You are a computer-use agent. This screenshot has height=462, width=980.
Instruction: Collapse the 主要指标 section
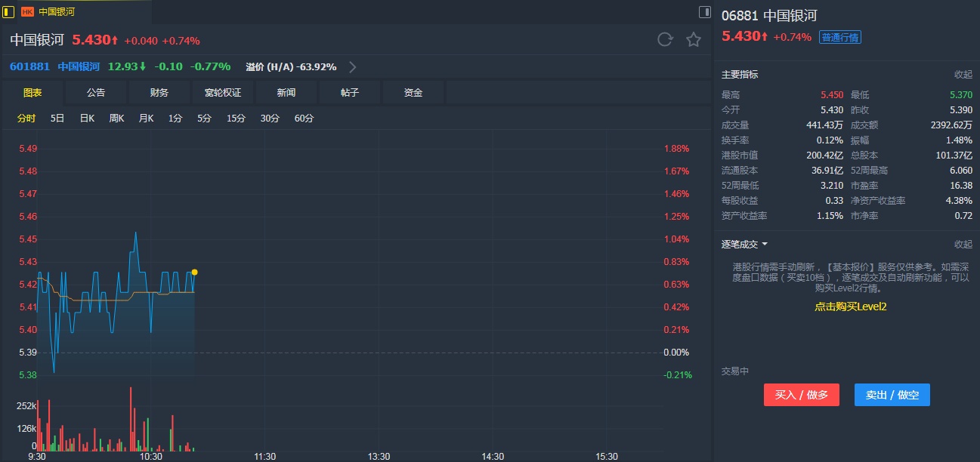coord(963,75)
